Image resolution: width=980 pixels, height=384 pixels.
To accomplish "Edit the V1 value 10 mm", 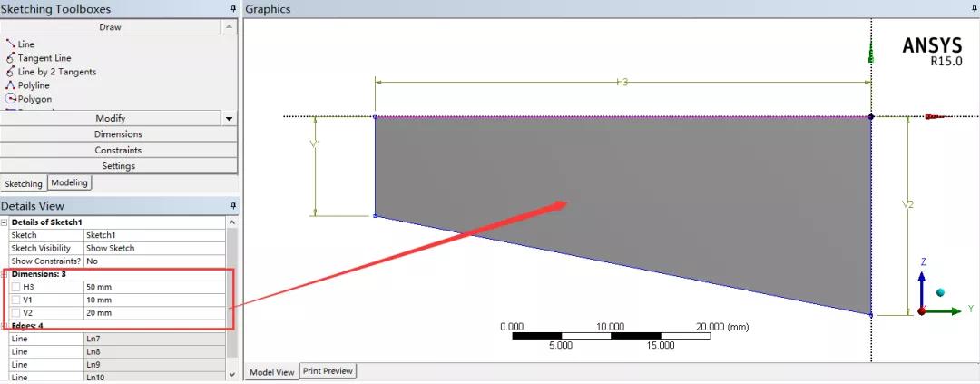I will (x=154, y=300).
